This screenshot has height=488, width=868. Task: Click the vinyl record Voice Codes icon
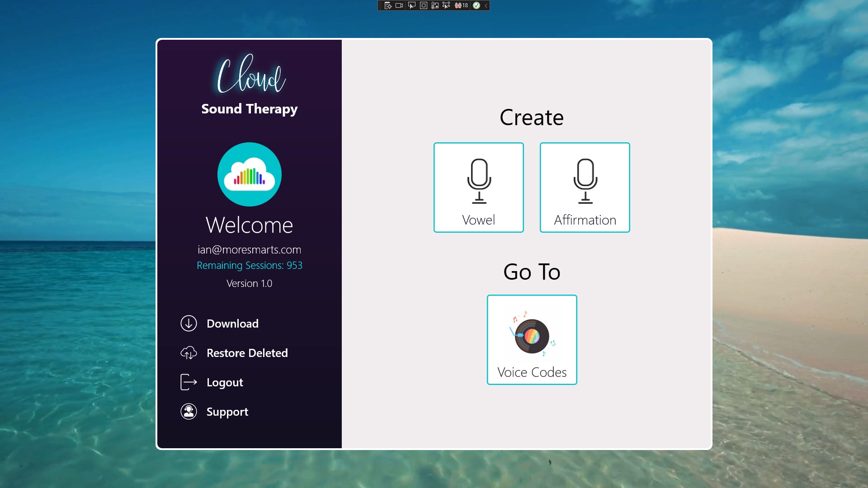pyautogui.click(x=532, y=336)
